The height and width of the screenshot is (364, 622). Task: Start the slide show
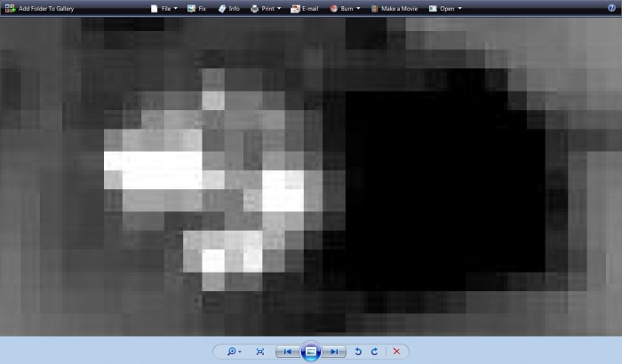coord(311,352)
